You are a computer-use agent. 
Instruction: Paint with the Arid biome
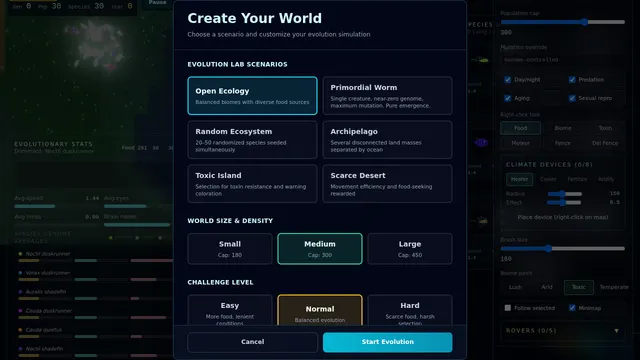[x=547, y=287]
